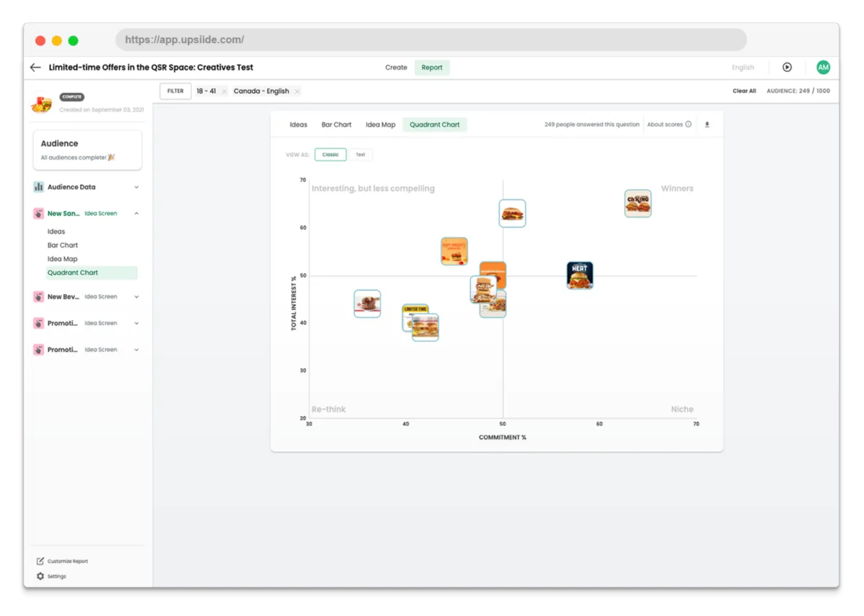Screen dimensions: 864x616
Task: Select the HEAT burger thumbnail on chart
Action: (580, 276)
